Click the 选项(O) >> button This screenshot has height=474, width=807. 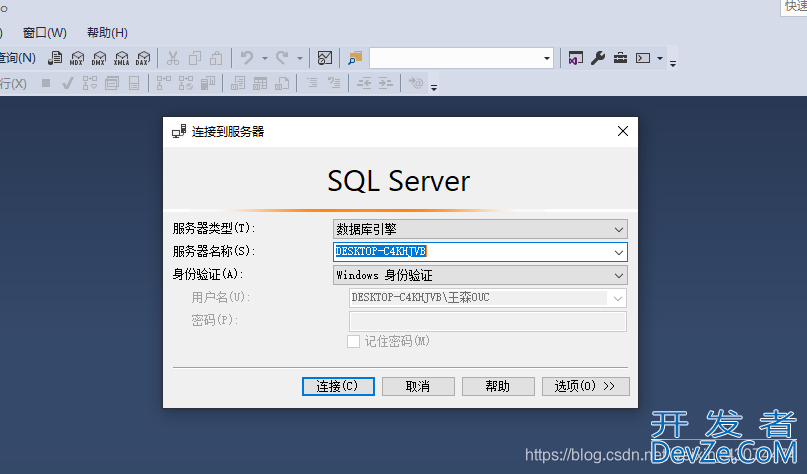pos(586,386)
